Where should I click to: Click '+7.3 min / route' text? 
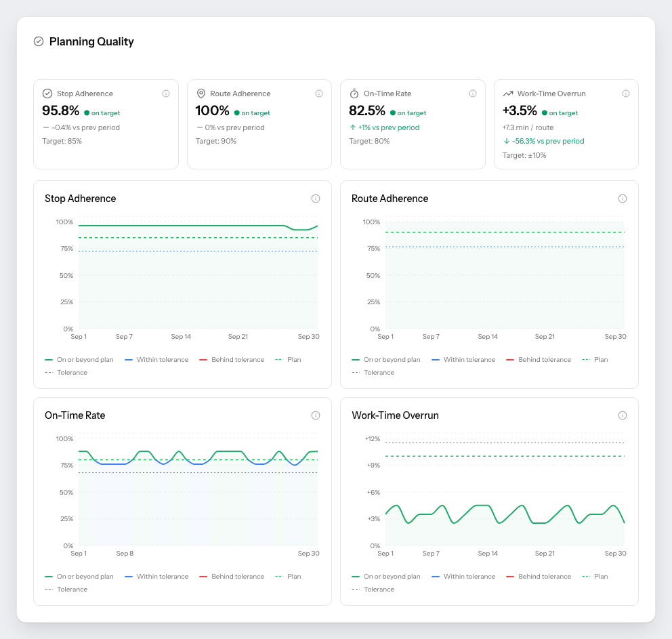528,127
